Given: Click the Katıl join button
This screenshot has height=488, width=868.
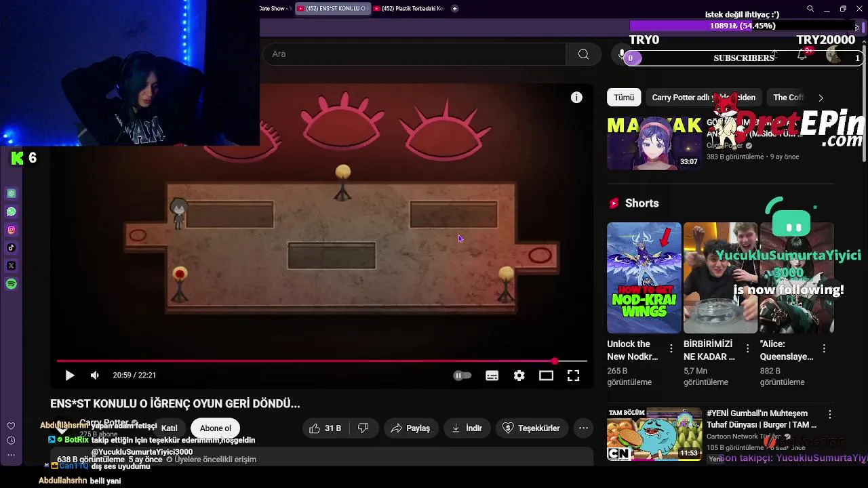Looking at the screenshot, I should [x=169, y=428].
